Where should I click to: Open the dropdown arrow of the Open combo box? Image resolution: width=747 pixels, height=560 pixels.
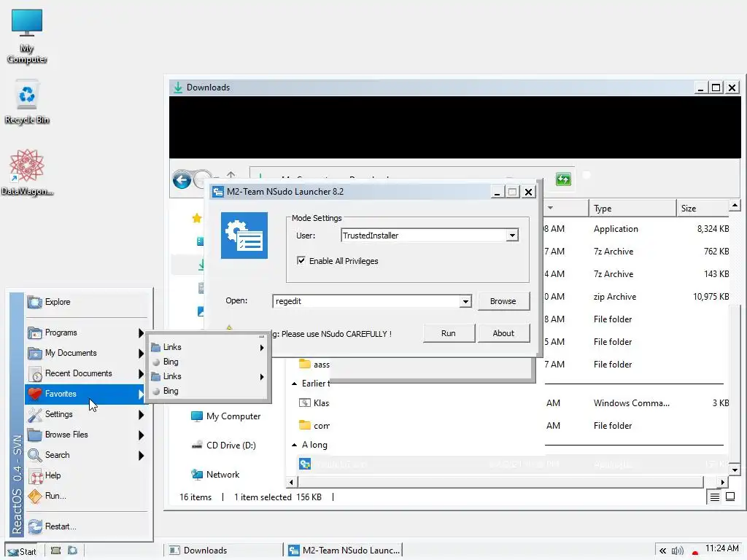(x=465, y=301)
